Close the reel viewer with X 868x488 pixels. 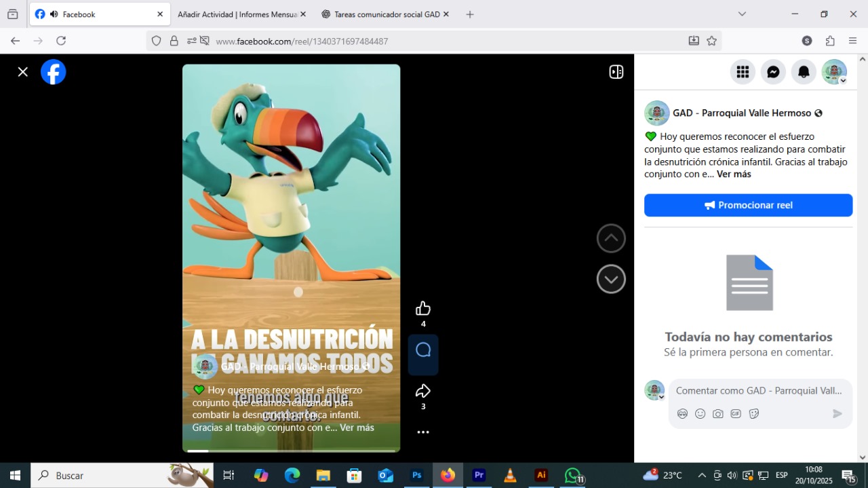[23, 72]
